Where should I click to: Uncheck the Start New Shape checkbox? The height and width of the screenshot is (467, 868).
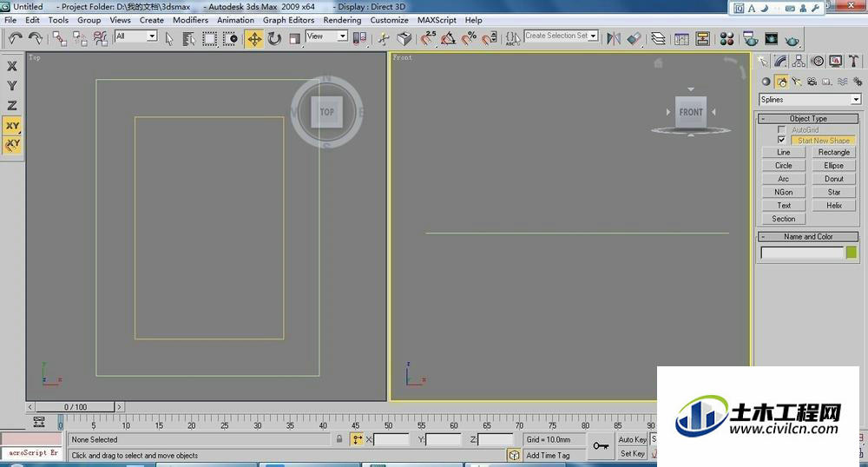[x=782, y=140]
